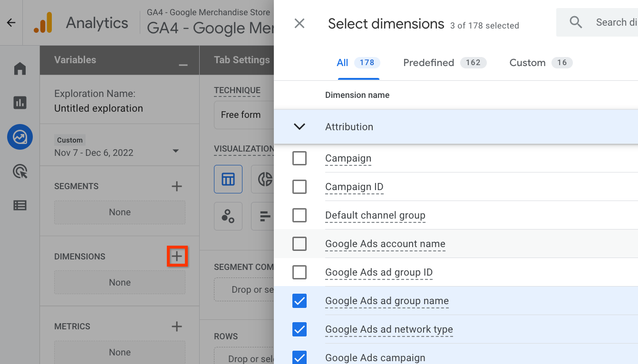Uncheck Google Ads ad group name
The width and height of the screenshot is (638, 364).
300,301
